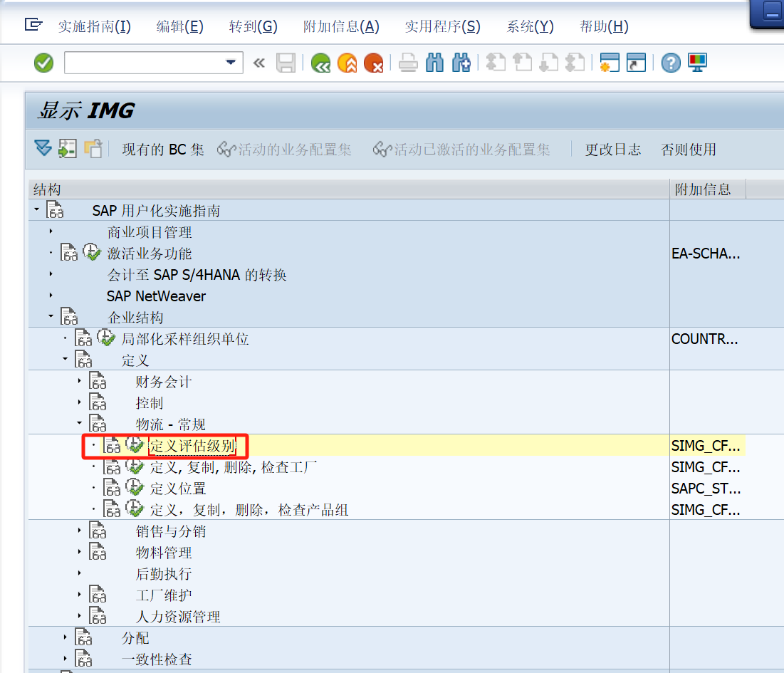Click the blue Help question mark icon
The image size is (784, 673).
point(671,63)
